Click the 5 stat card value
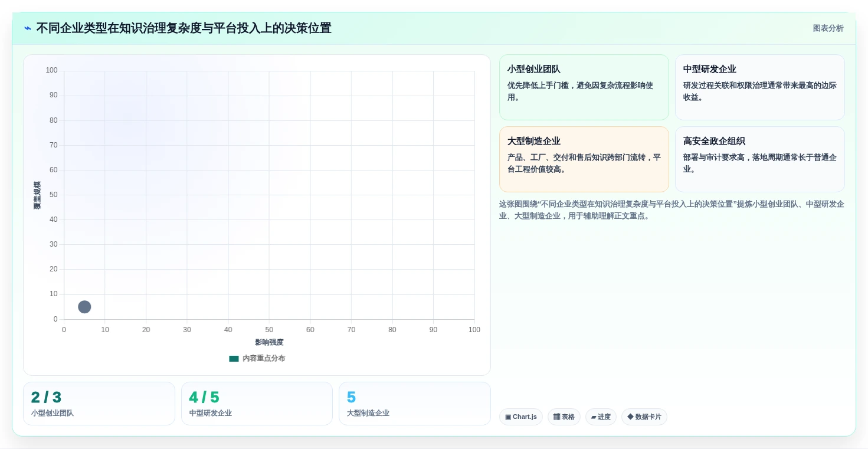 coord(352,398)
